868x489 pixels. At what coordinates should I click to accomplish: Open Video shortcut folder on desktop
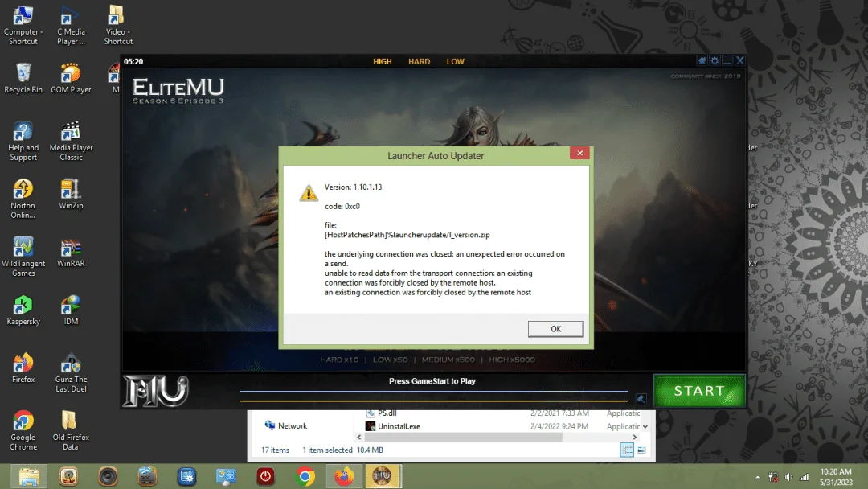(x=118, y=26)
